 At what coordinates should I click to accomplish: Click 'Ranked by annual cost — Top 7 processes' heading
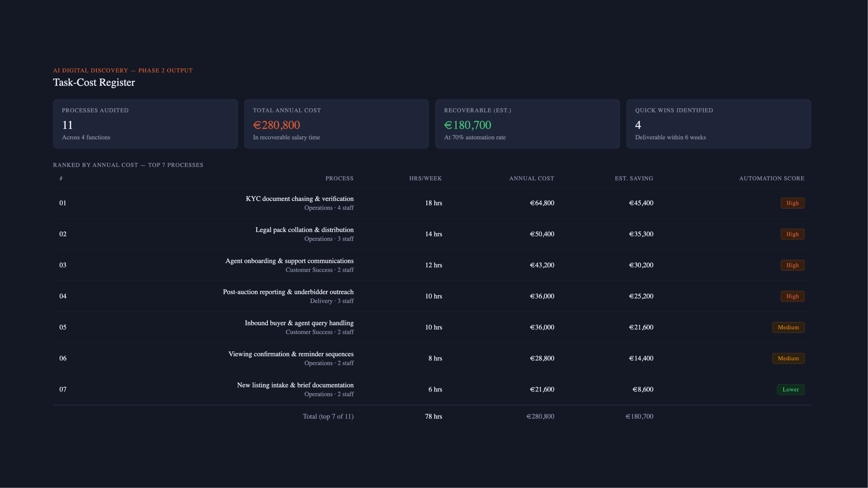click(x=128, y=165)
